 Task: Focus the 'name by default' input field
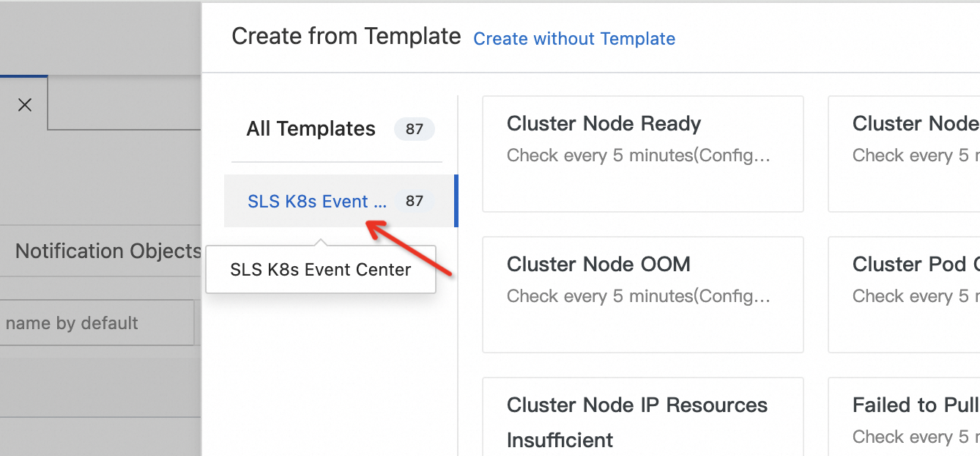pos(95,323)
